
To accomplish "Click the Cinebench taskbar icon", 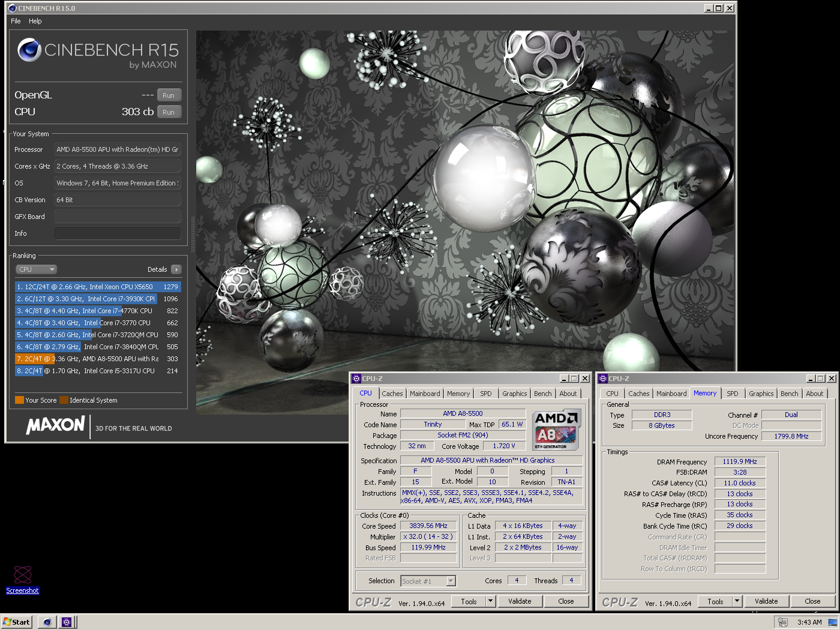I will tap(47, 622).
